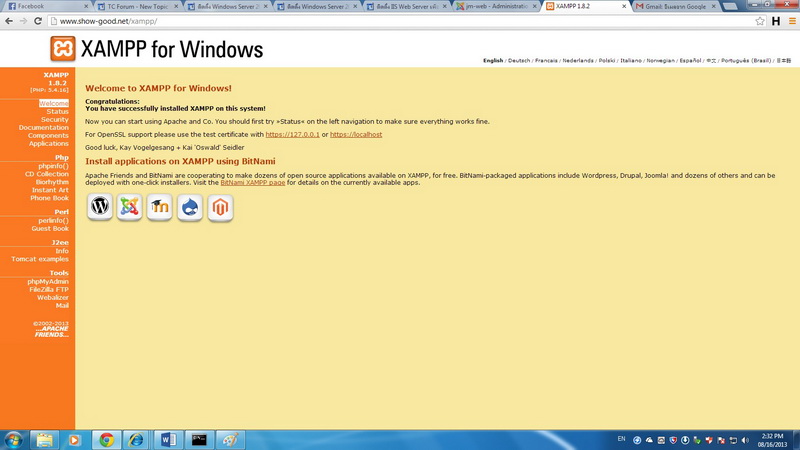Screen dimensions: 800x450
Task: Open the command prompt taskbar icon
Action: (x=199, y=440)
